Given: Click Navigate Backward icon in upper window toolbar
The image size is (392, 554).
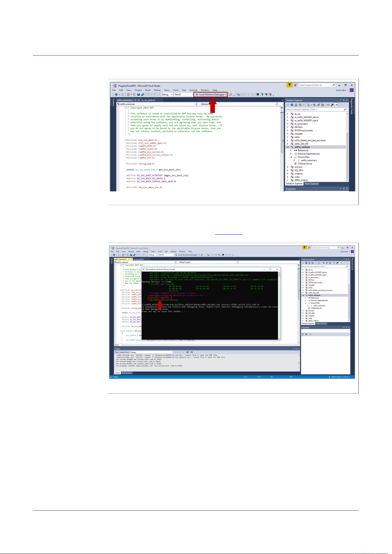Looking at the screenshot, I should (x=116, y=95).
